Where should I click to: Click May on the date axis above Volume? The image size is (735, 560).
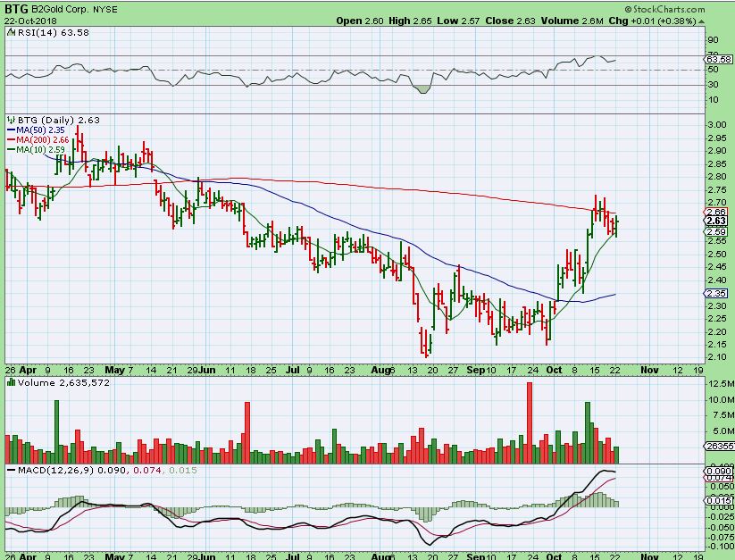114,371
